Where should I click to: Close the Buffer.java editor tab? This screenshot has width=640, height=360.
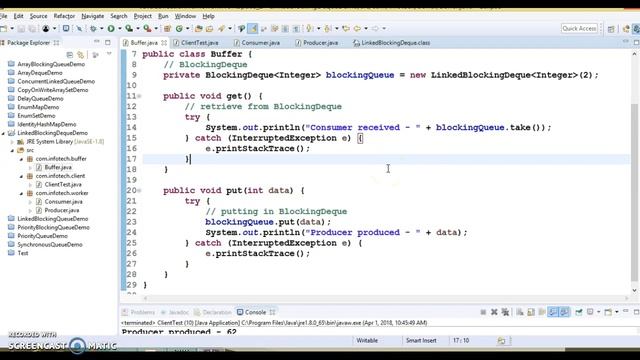[164, 42]
